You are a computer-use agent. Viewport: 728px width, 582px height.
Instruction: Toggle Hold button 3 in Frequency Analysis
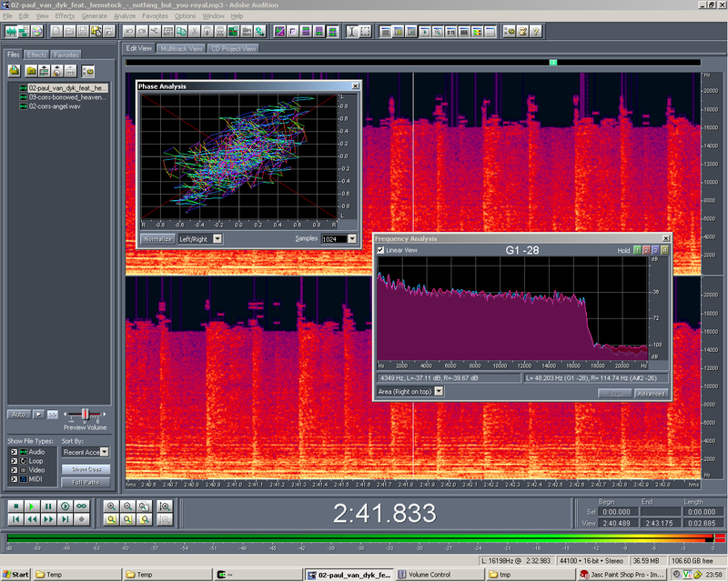(x=655, y=250)
